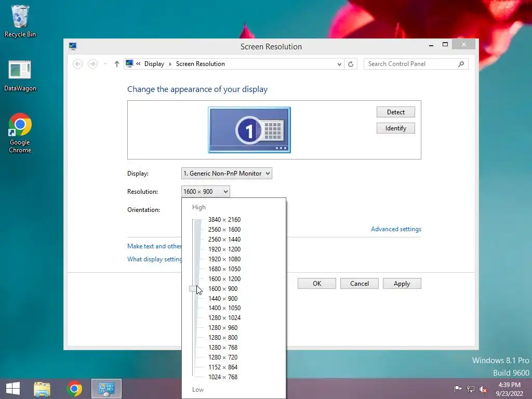Select monitor 1 in the display preview
532x399 pixels.
point(249,130)
